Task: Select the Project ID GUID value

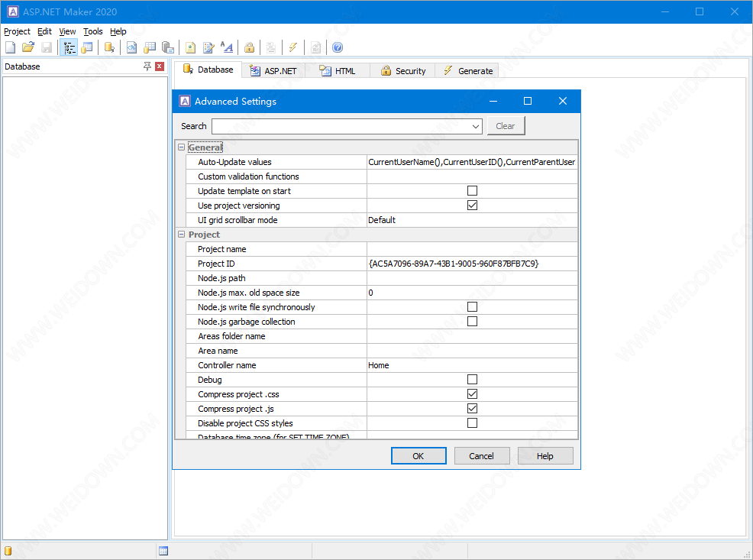Action: pyautogui.click(x=472, y=263)
